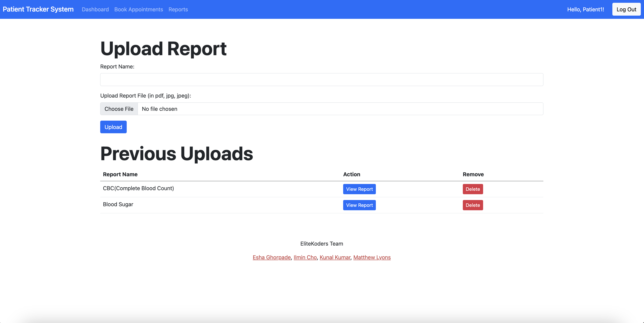
Task: Open the Patient Tracker System home link
Action: (x=38, y=9)
